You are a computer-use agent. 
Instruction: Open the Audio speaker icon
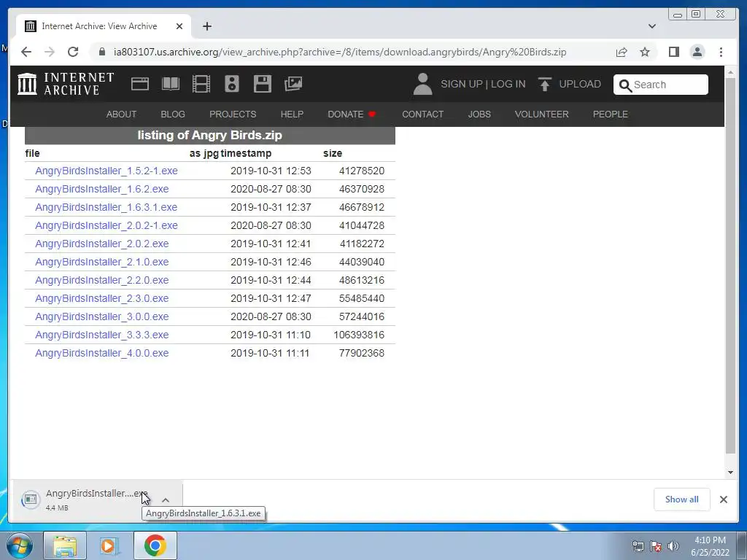232,84
